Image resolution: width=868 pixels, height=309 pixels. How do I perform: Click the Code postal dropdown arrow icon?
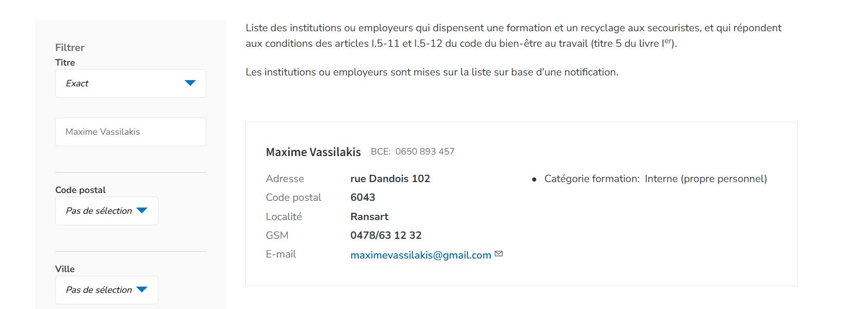tap(142, 211)
